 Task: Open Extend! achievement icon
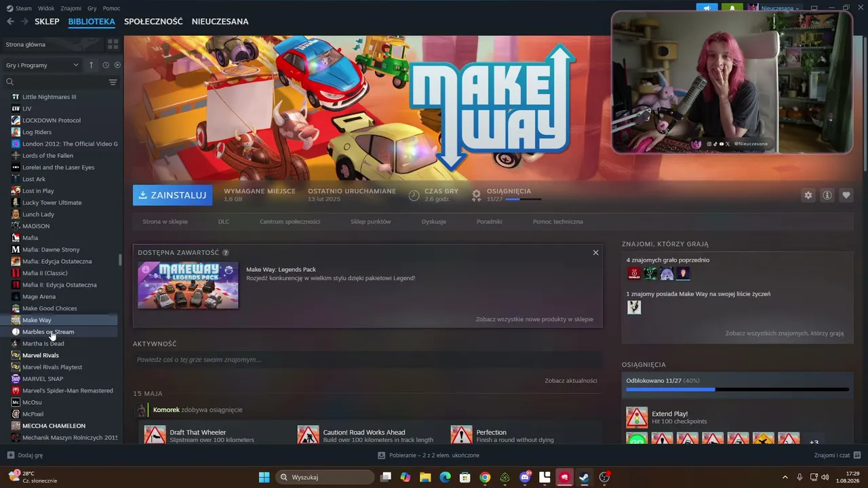(x=637, y=418)
